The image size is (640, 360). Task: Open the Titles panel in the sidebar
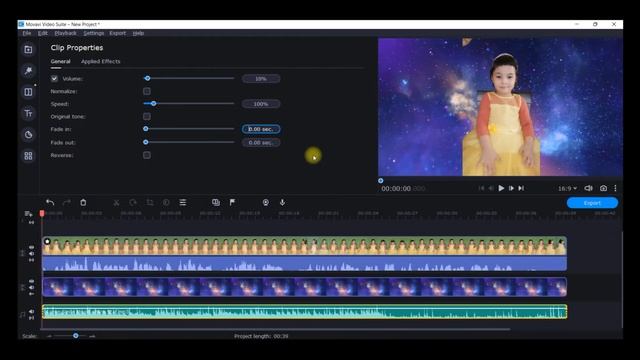(28, 113)
